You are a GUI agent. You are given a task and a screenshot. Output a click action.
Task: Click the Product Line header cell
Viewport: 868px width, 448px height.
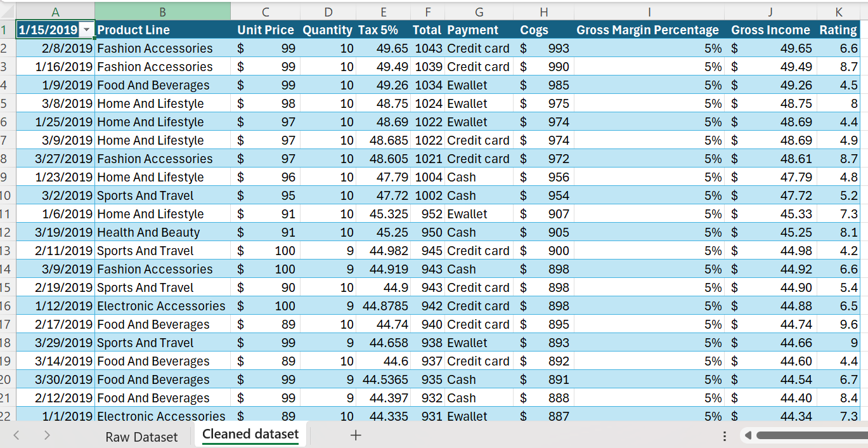(x=162, y=30)
